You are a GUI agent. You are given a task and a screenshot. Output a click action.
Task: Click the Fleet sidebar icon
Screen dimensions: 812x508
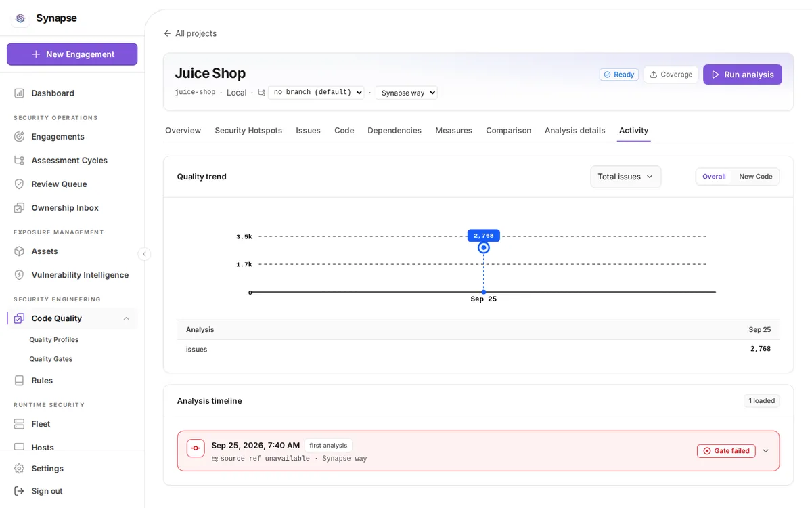point(19,423)
